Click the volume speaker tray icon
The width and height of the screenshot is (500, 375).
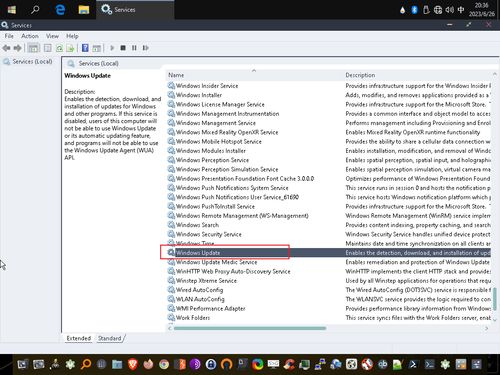(x=449, y=10)
